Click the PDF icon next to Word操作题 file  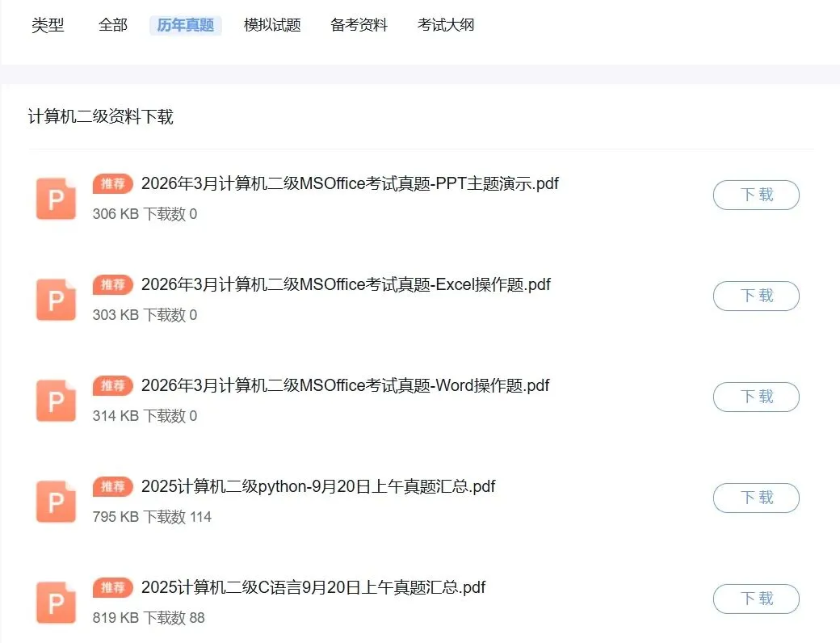coord(55,400)
